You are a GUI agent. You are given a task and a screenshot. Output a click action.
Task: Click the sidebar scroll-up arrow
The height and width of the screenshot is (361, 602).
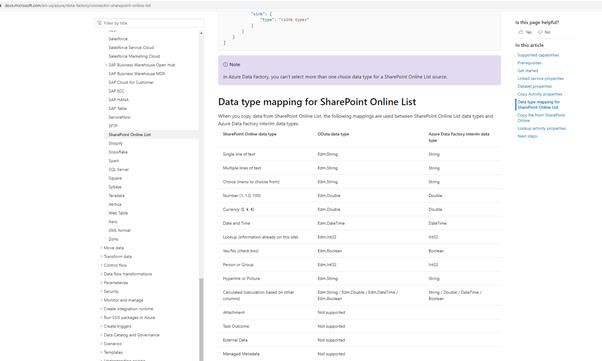click(201, 34)
